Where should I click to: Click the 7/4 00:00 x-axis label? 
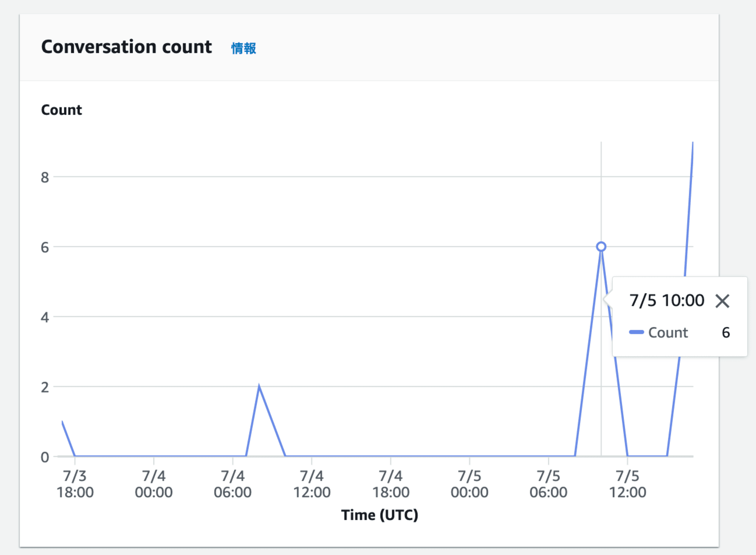tap(154, 484)
